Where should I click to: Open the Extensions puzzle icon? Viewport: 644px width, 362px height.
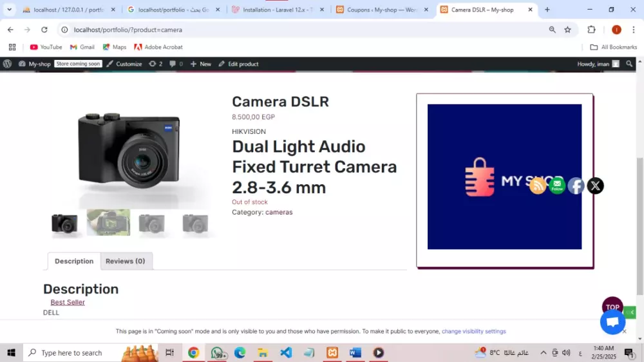point(591,30)
